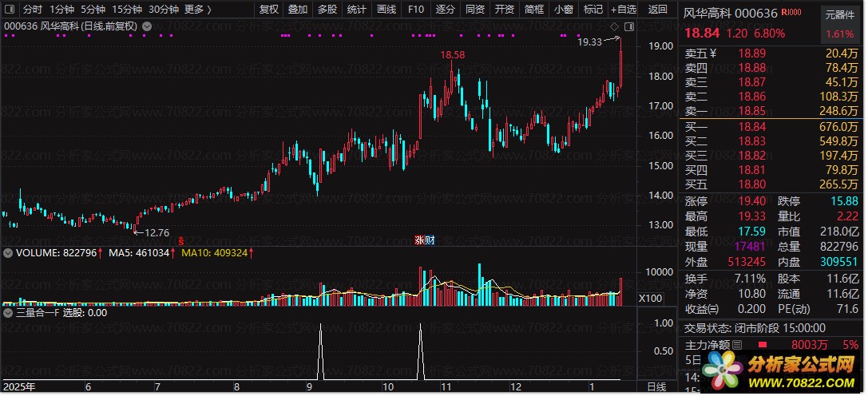
Task: Click the 日线 period label at bottom right
Action: [x=656, y=386]
